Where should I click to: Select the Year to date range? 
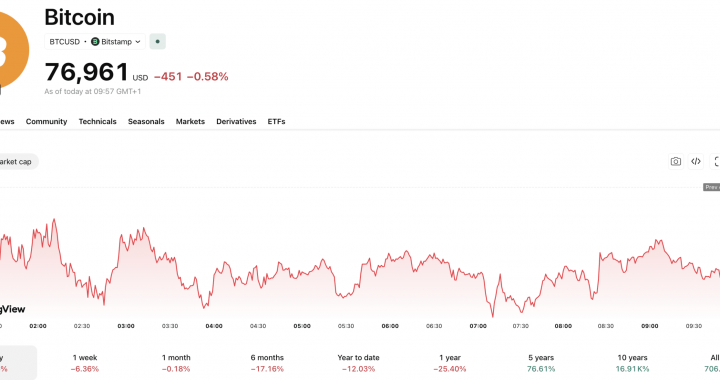click(x=359, y=363)
